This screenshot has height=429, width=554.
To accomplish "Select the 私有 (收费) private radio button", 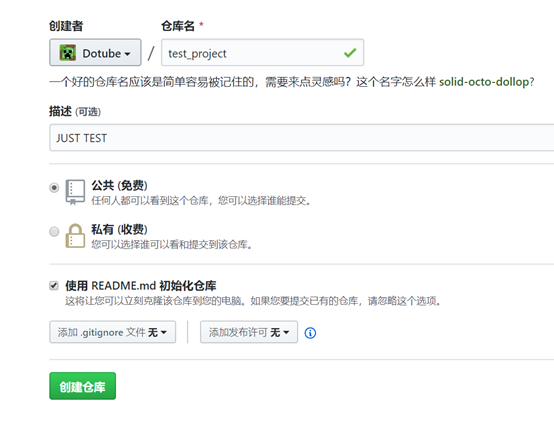I will [x=54, y=231].
